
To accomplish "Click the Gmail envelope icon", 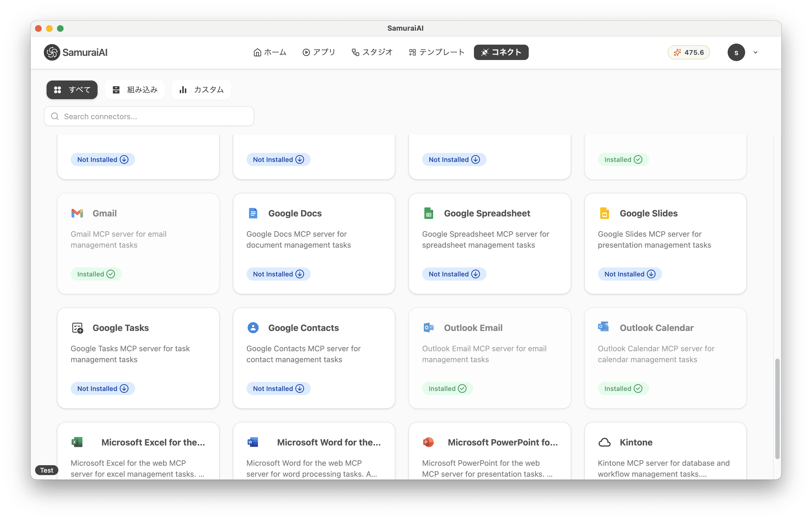I will point(77,213).
